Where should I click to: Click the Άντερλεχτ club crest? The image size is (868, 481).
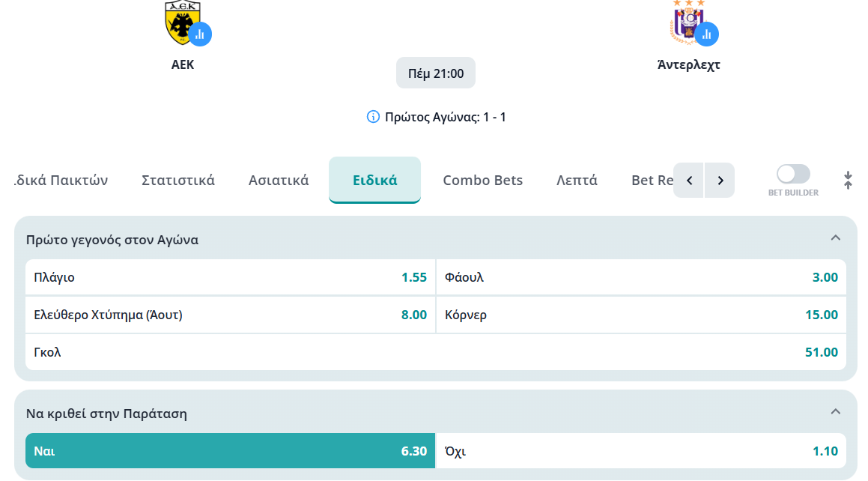pyautogui.click(x=687, y=21)
